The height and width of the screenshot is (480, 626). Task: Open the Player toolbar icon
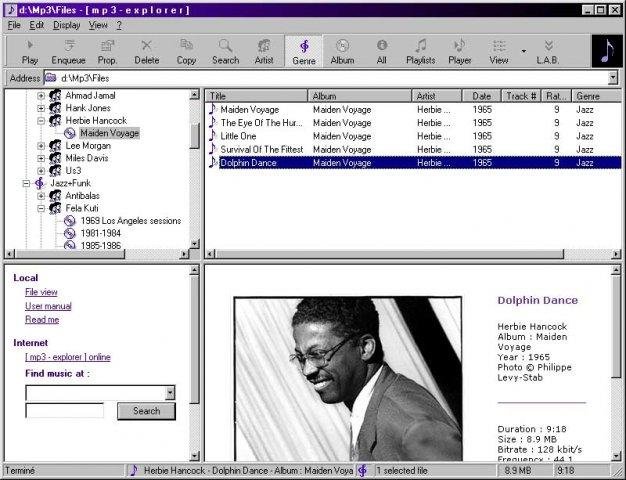pos(460,45)
